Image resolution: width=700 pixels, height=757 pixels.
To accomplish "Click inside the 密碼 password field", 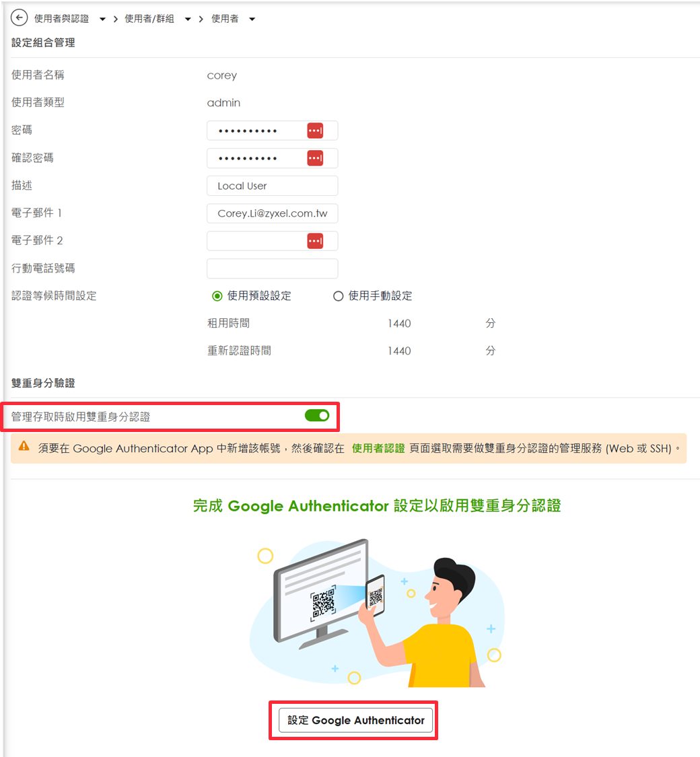I will (256, 131).
